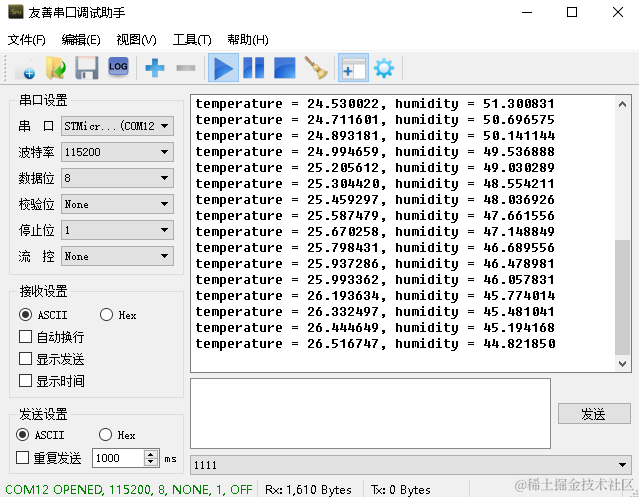The width and height of the screenshot is (639, 497).
Task: Click the scroll up arrow in receive area
Action: pos(622,104)
